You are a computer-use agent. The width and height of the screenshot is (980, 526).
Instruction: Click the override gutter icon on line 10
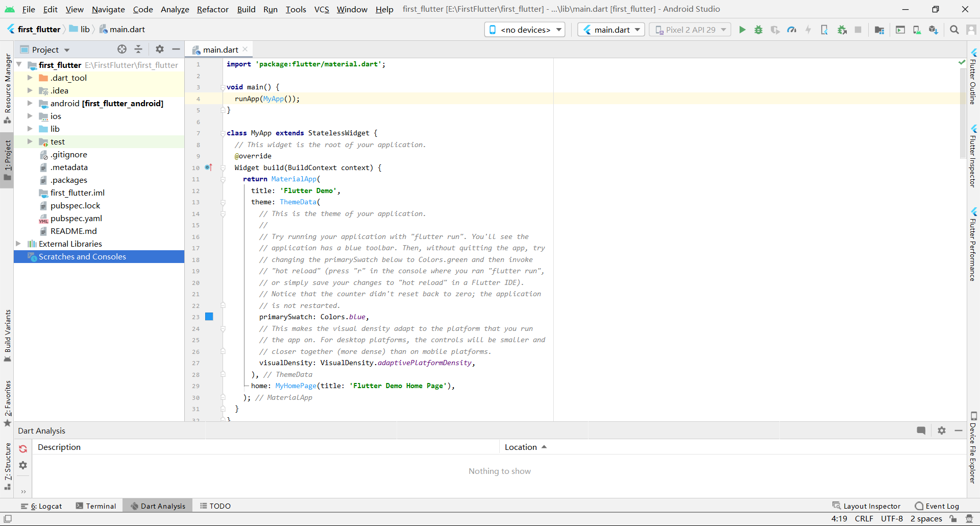pyautogui.click(x=208, y=168)
